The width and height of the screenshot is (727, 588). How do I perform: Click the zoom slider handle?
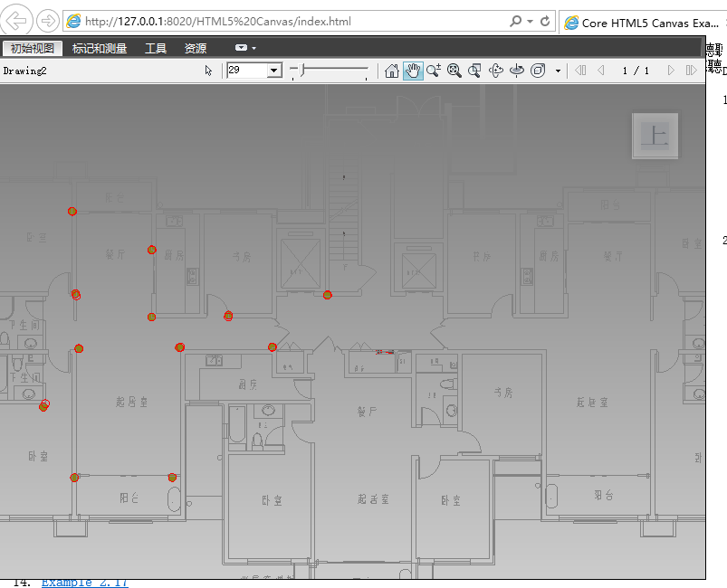(x=302, y=70)
